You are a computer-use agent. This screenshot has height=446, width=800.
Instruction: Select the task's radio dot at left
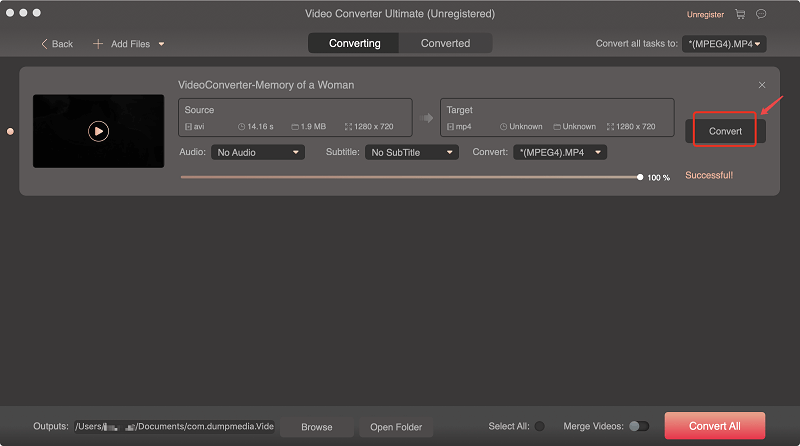(10, 131)
